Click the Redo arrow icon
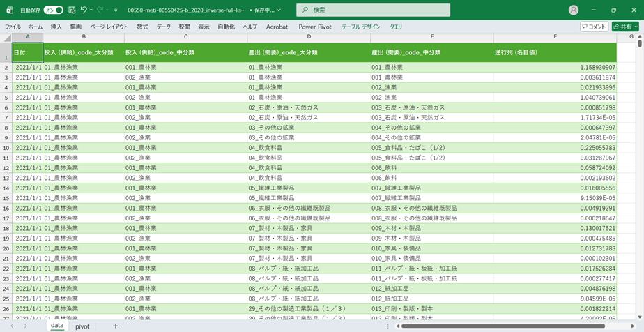 [100, 10]
